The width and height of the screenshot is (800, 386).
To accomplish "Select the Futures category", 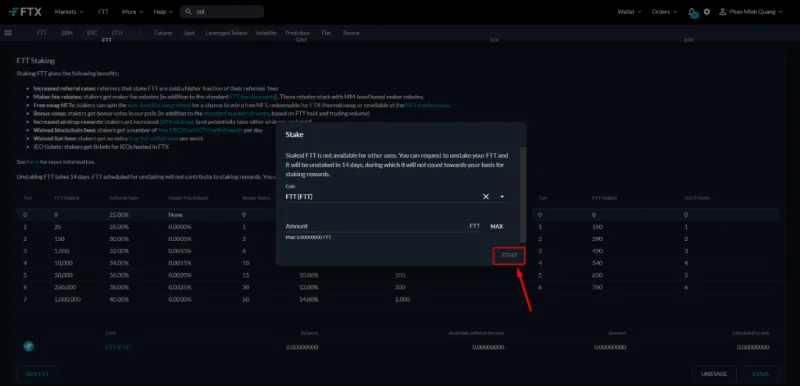I will 163,33.
